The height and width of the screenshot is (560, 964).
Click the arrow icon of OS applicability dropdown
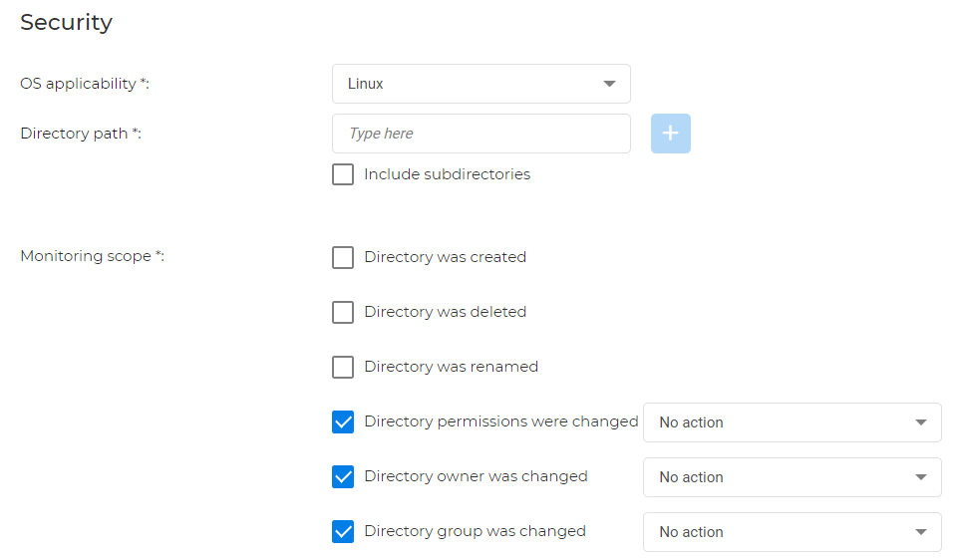609,84
